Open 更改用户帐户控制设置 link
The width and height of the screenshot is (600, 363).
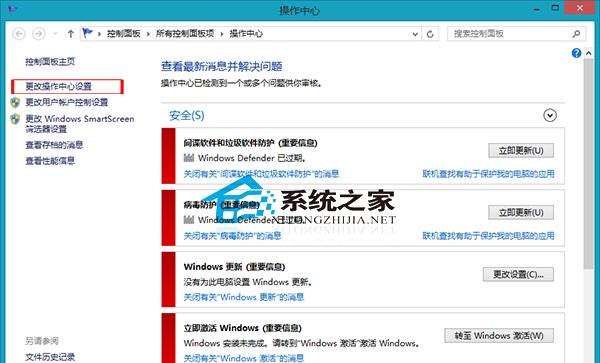click(x=67, y=102)
